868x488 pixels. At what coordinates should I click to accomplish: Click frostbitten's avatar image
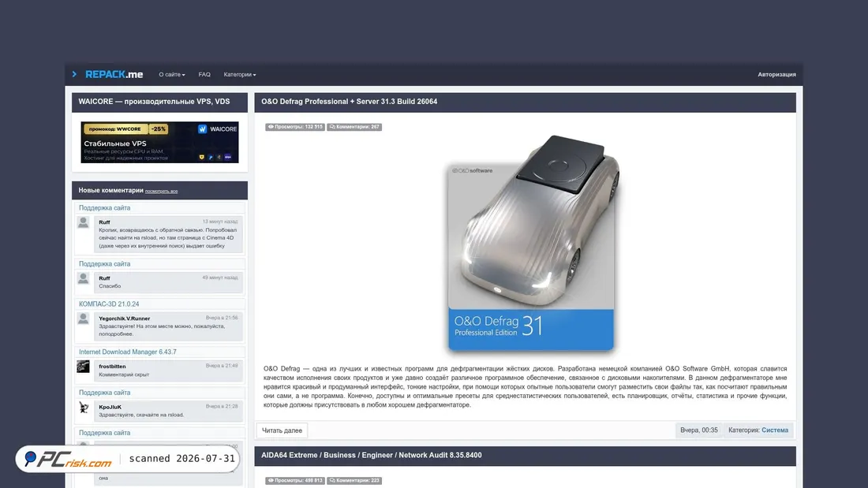click(83, 367)
